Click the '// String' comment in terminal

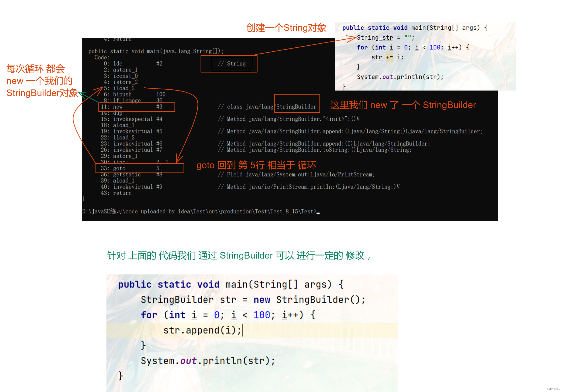[232, 64]
